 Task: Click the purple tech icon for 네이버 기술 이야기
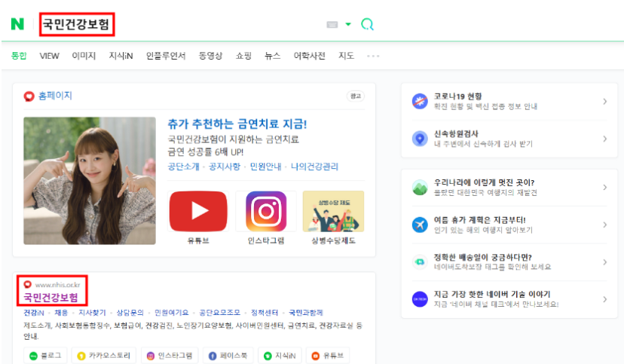(420, 299)
